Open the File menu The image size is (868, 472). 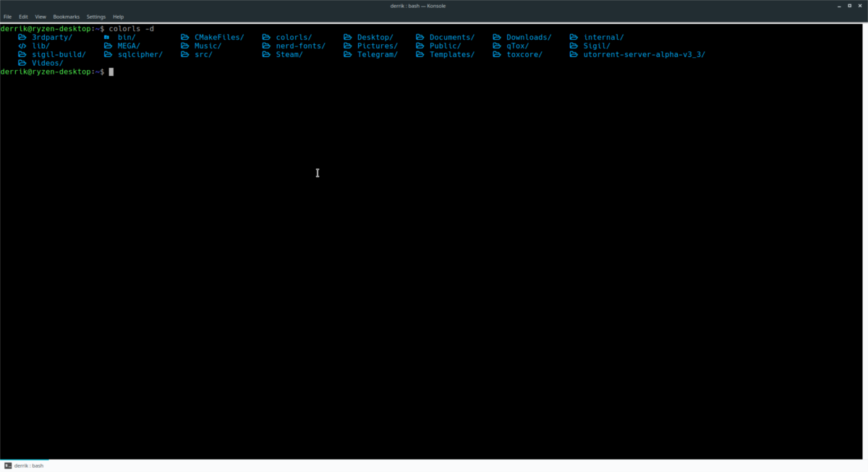click(7, 17)
